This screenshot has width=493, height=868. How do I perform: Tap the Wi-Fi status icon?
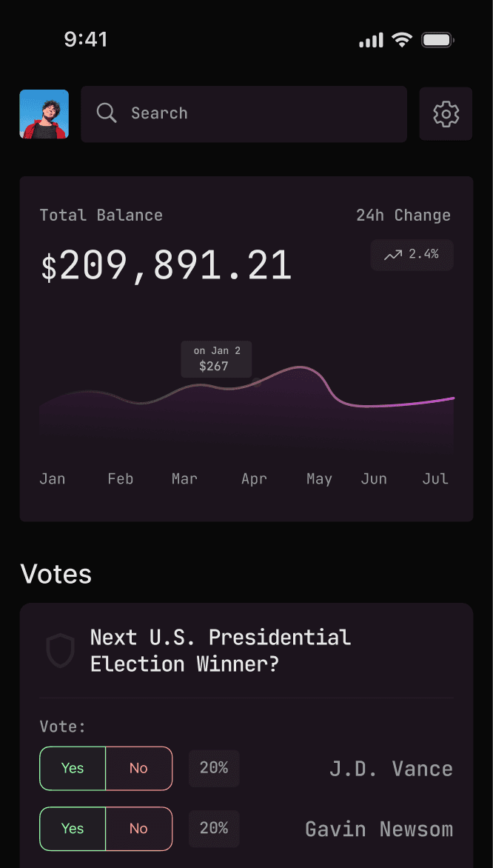click(x=402, y=40)
